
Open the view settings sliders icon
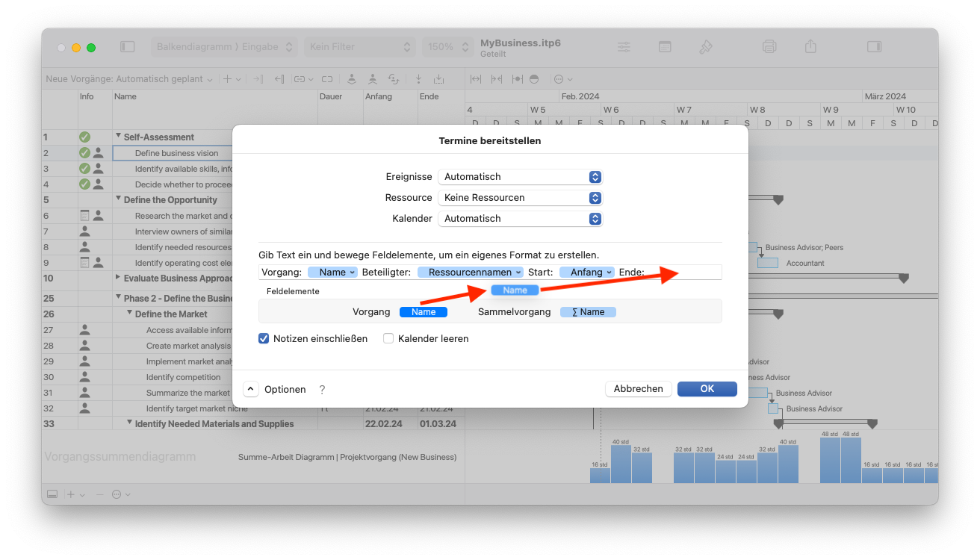point(624,46)
